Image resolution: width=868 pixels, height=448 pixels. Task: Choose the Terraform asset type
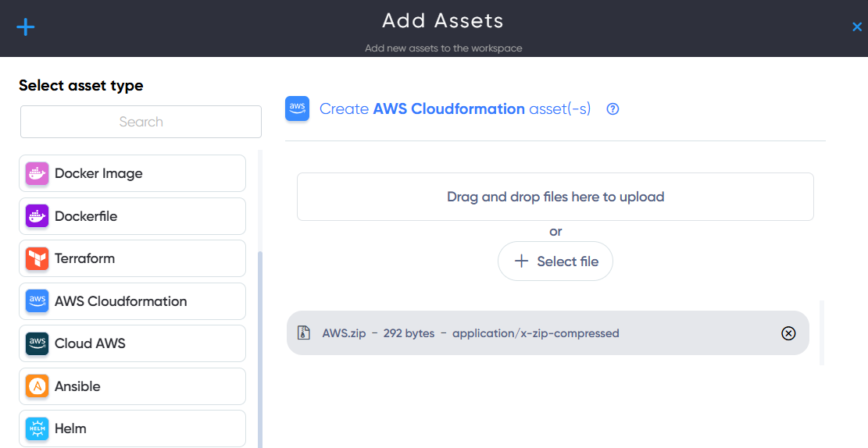[x=132, y=258]
